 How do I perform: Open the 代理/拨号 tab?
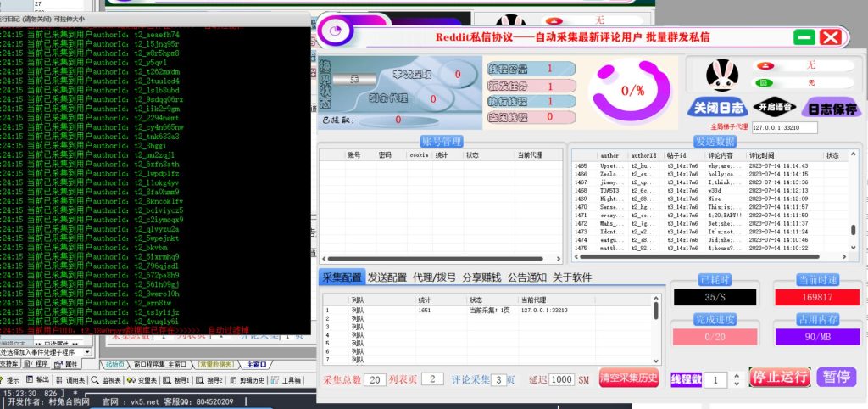point(434,277)
